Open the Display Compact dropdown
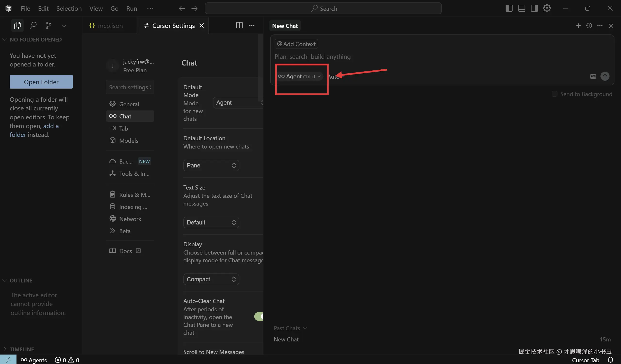The height and width of the screenshot is (364, 621). pos(211,279)
